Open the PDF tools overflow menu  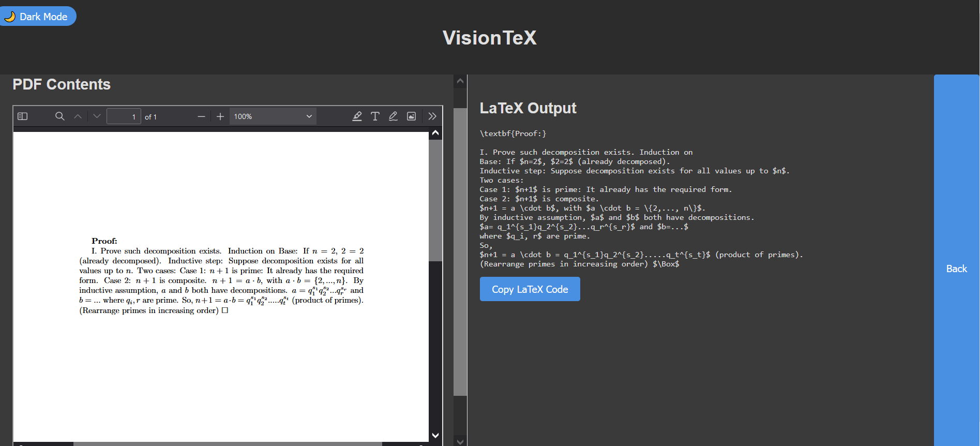coord(432,116)
